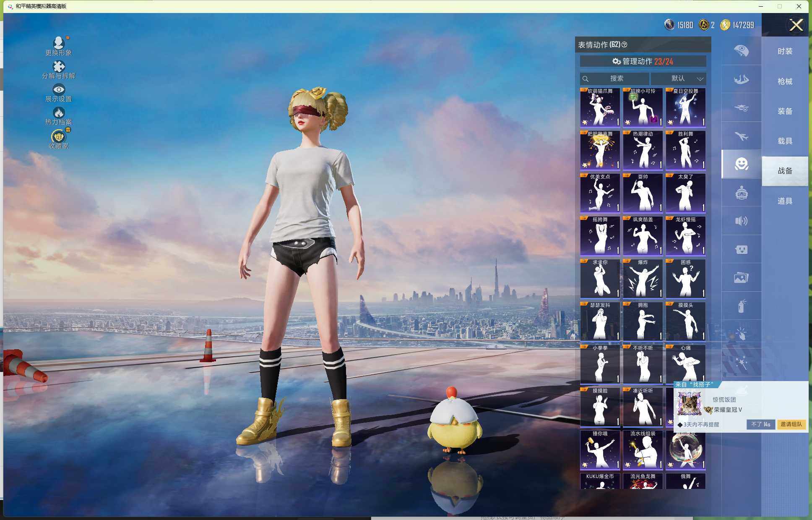Open the photo gallery category icon

point(741,277)
